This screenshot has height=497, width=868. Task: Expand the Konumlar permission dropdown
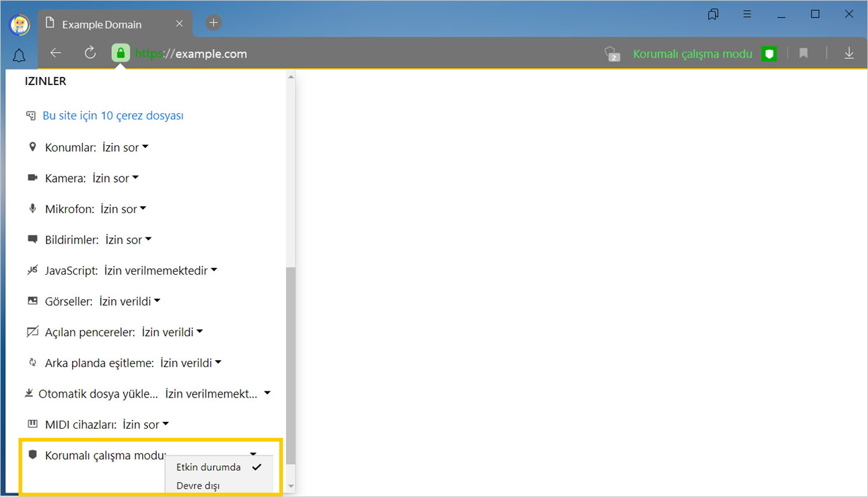point(125,147)
